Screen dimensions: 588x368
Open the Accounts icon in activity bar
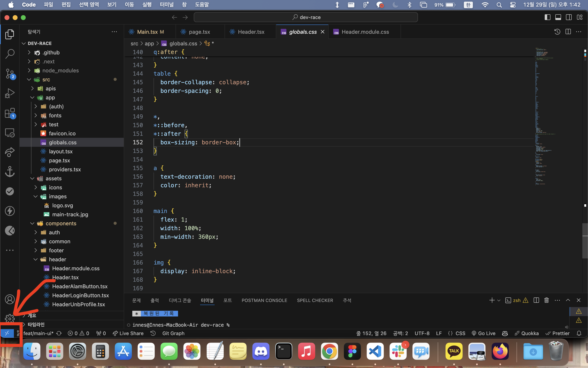[x=10, y=299]
